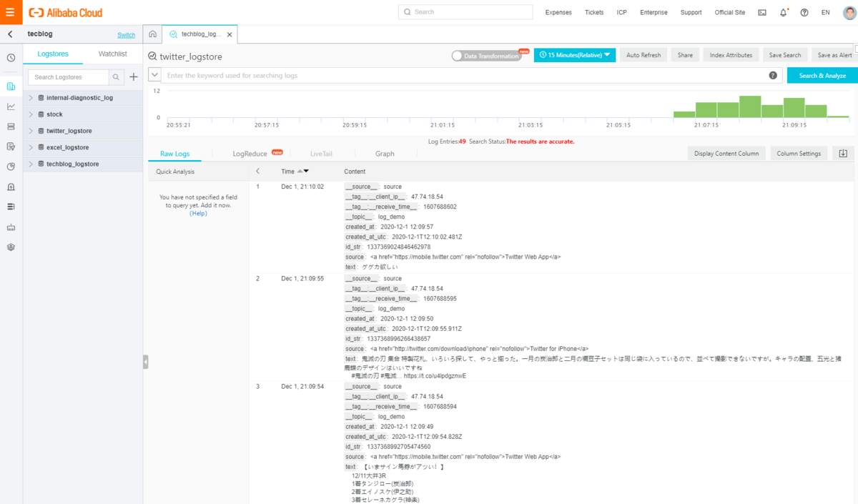Image resolution: width=858 pixels, height=504 pixels.
Task: Open the LiveTail tab
Action: (x=321, y=154)
